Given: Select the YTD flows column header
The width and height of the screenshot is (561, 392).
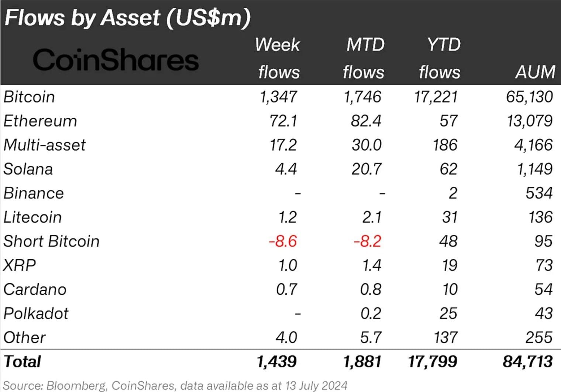Looking at the screenshot, I should tap(441, 58).
